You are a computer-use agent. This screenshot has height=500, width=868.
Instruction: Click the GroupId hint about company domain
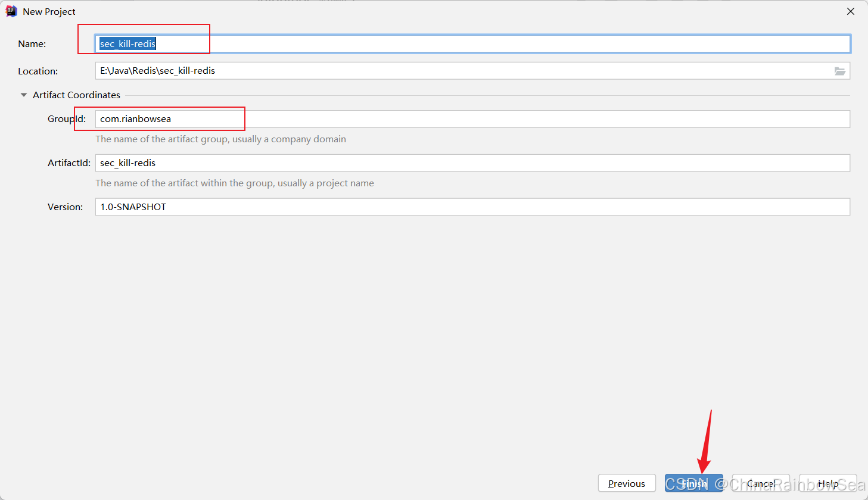(220, 139)
